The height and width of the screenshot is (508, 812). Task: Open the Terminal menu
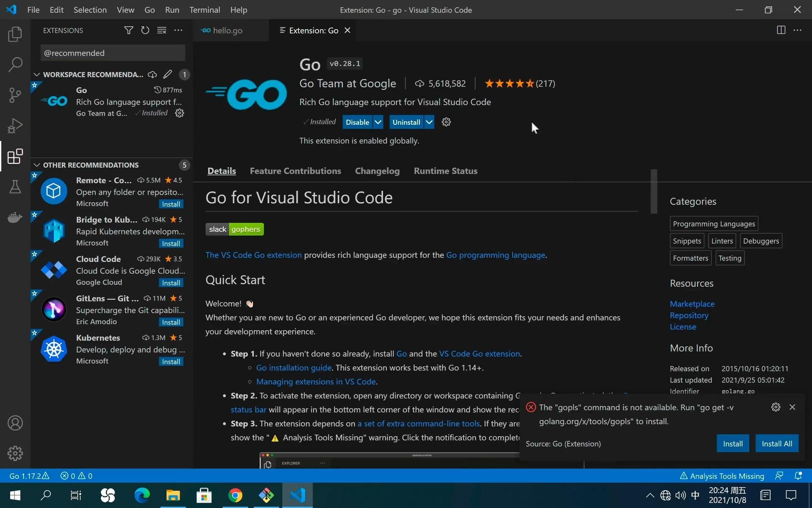click(205, 9)
